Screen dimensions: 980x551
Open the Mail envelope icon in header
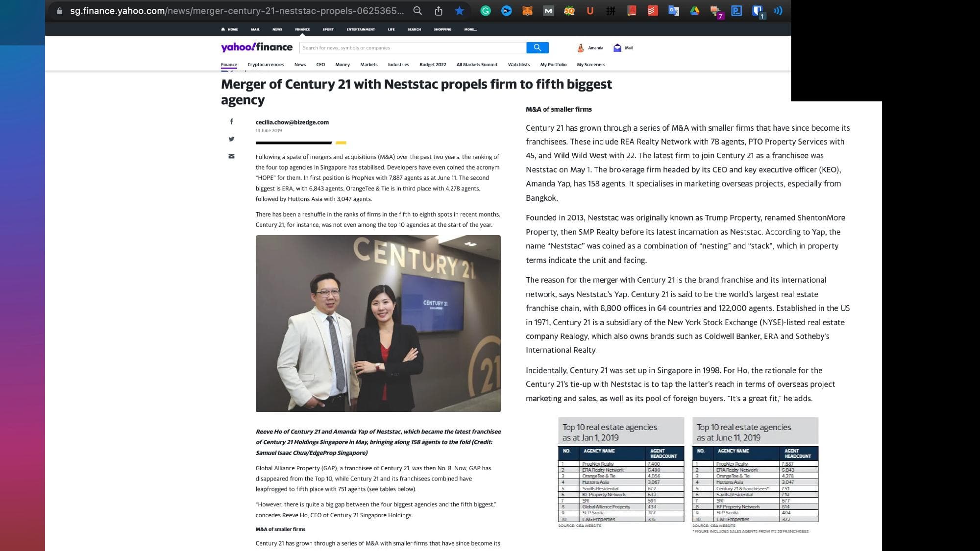(617, 48)
